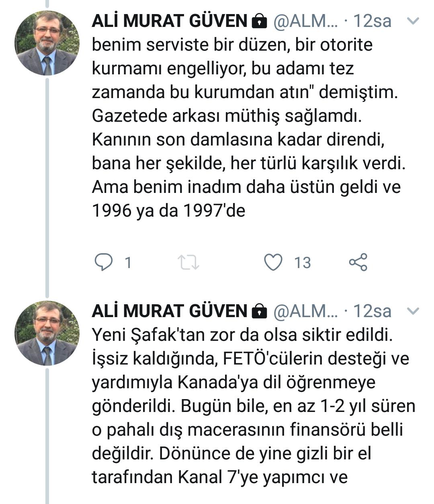This screenshot has height=504, width=434.
Task: Open ALİ MURAT GÜVEN name on first tweet
Action: pos(169,21)
